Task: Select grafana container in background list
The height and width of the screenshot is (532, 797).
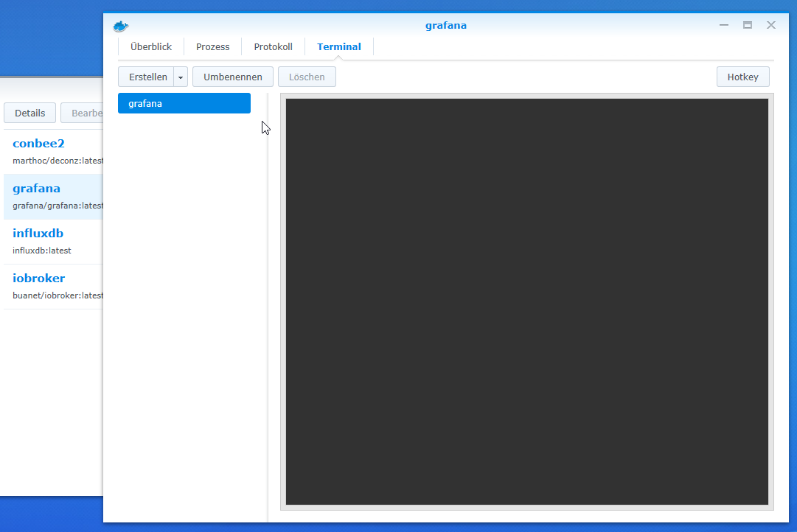Action: pyautogui.click(x=53, y=197)
